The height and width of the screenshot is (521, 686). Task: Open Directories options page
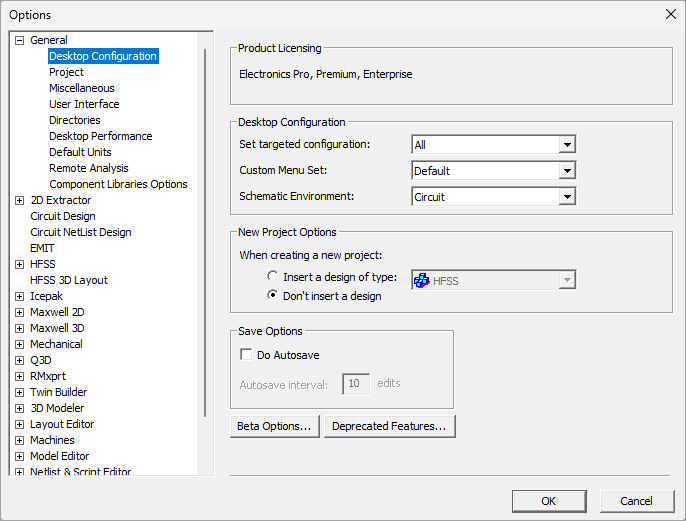coord(74,120)
